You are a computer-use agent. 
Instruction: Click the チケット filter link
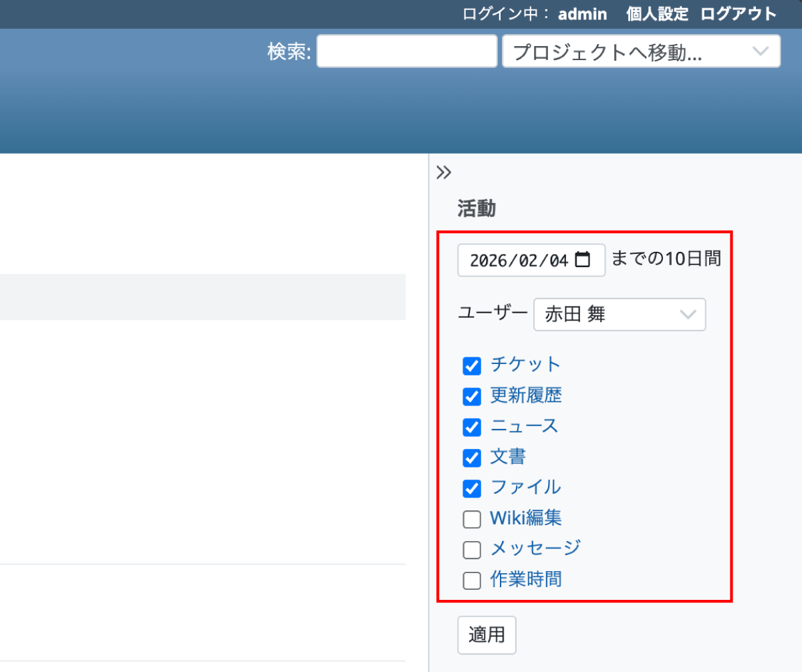525,365
